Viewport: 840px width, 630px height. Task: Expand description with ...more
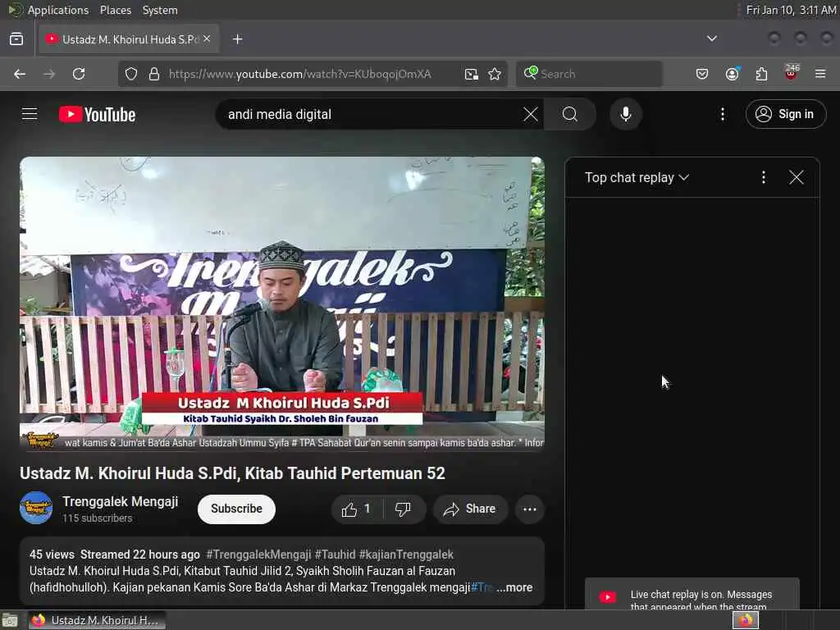514,587
